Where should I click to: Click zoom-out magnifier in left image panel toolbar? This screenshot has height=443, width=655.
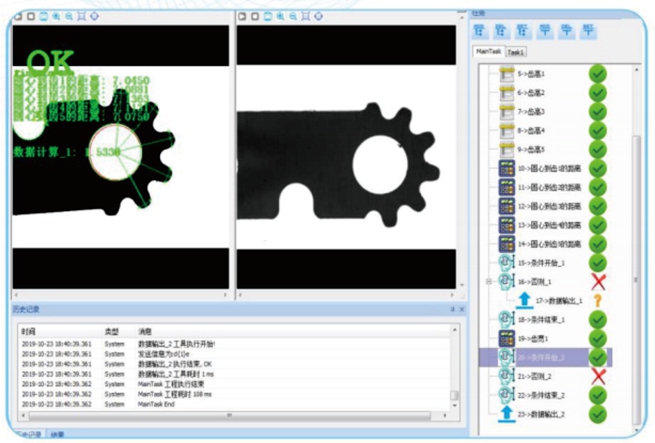[67, 17]
